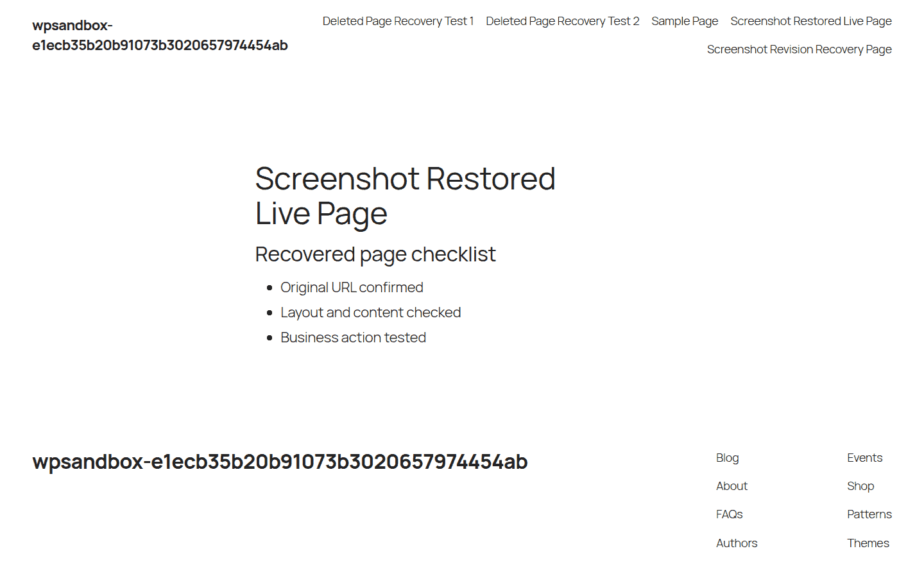
Task: Visit the About footer link
Action: coord(732,486)
